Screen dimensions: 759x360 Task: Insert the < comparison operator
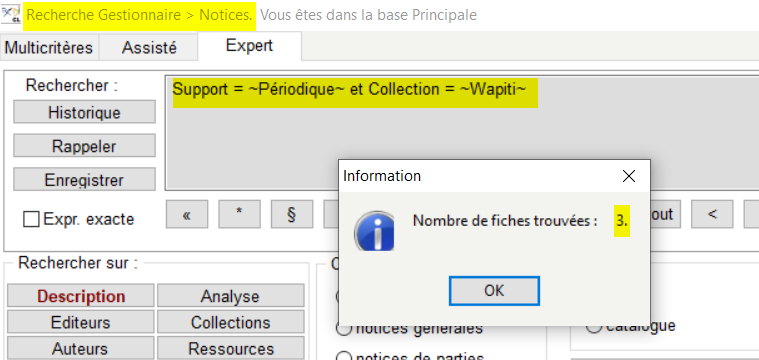(712, 214)
